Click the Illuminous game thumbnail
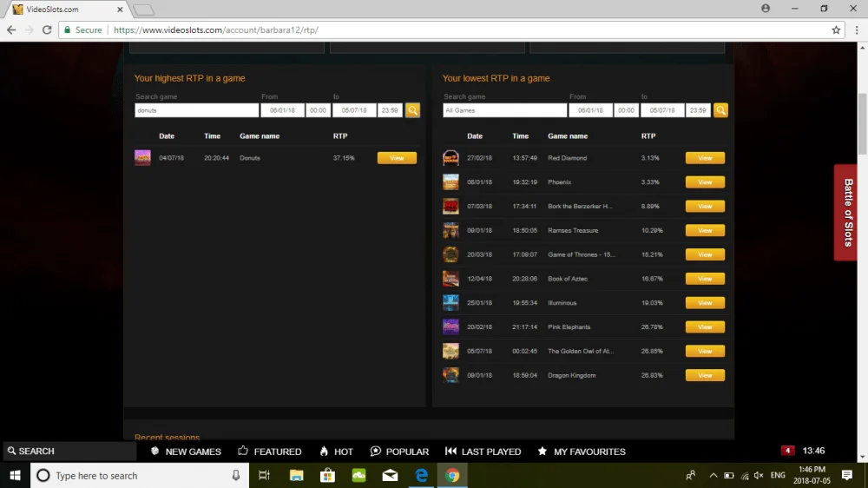This screenshot has width=868, height=488. (x=450, y=302)
